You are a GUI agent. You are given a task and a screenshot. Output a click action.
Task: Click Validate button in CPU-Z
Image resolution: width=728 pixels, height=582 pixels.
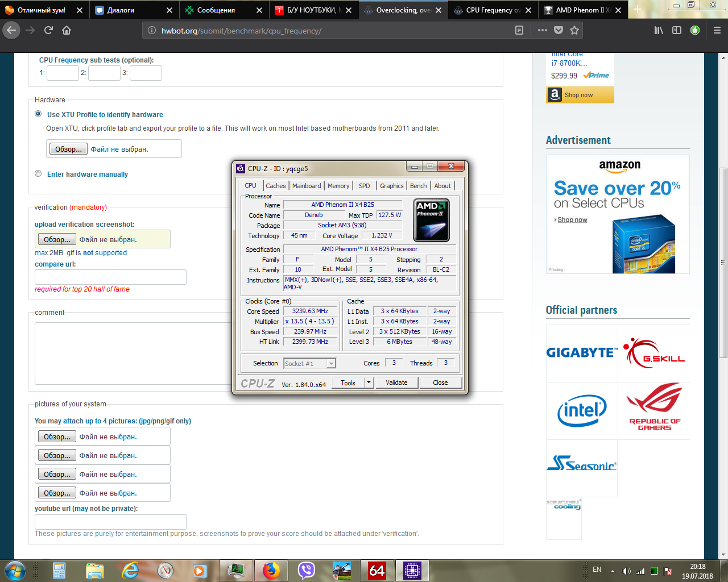tap(396, 383)
